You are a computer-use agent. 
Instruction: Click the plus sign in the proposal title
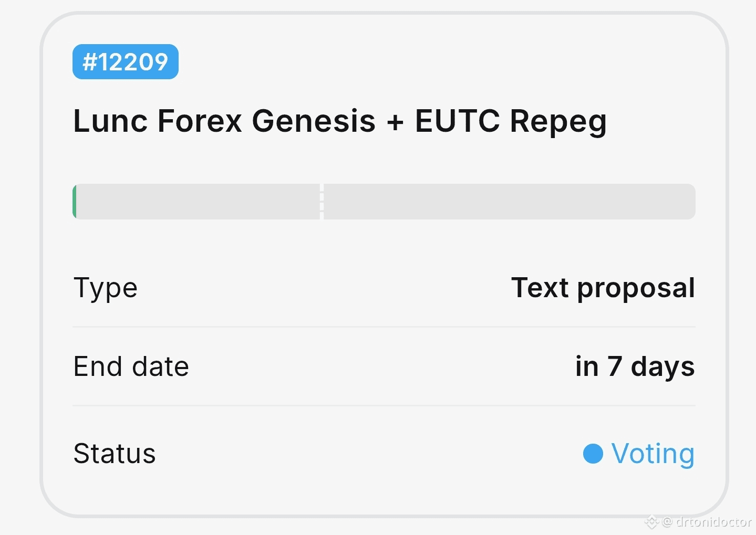pyautogui.click(x=395, y=122)
